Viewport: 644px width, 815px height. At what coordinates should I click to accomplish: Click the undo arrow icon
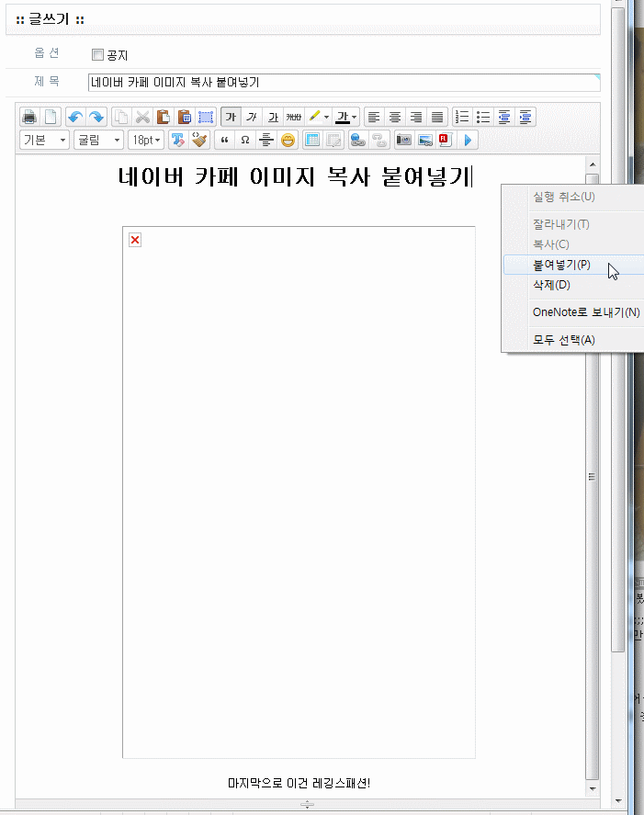click(75, 117)
